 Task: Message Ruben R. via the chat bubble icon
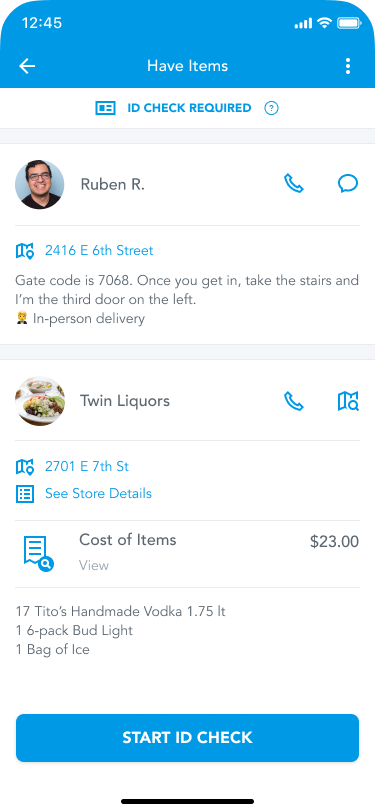click(x=348, y=184)
